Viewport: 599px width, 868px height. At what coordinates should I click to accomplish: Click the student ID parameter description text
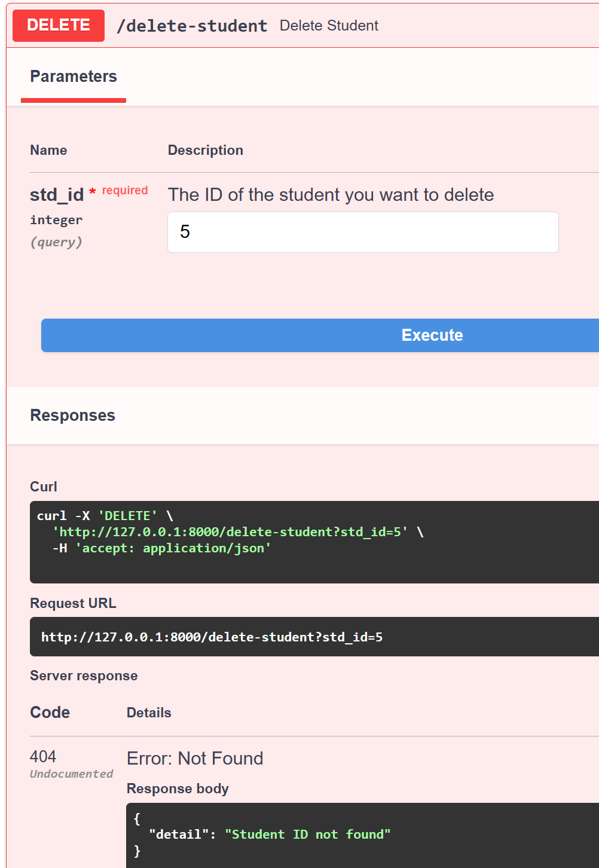click(x=331, y=195)
